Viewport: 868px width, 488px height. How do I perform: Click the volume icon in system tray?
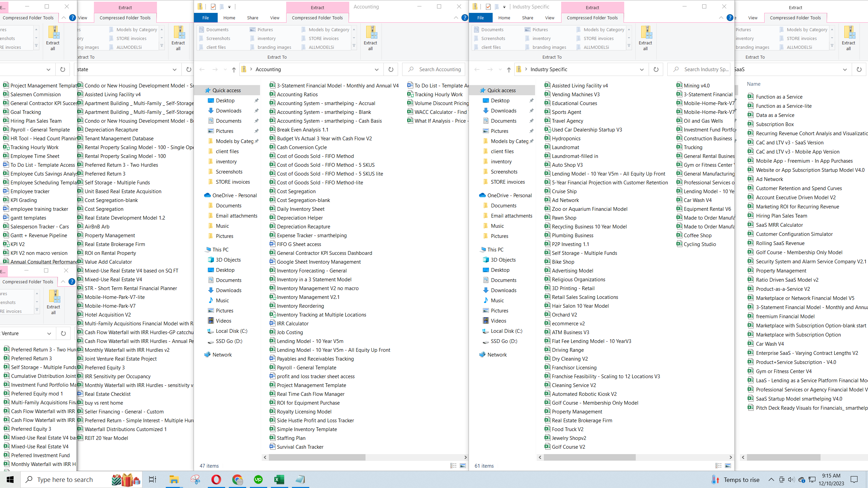[x=791, y=479]
